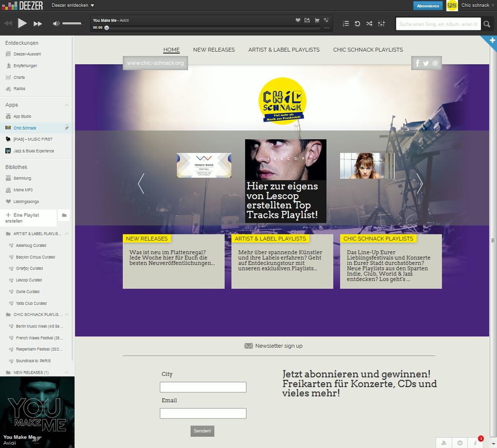The height and width of the screenshot is (448, 497).
Task: Unpin the Chic Schnack app
Action: pos(67,128)
